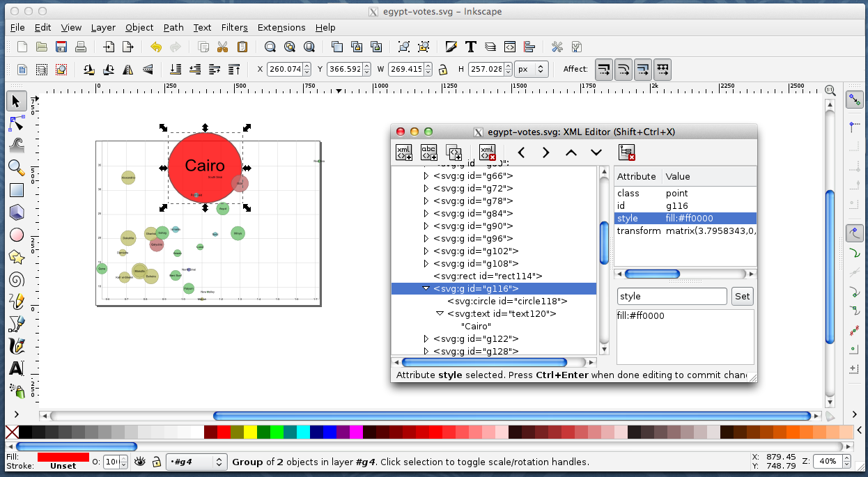Expand the g90 node
Viewport: 868px width, 477px height.
click(x=426, y=226)
